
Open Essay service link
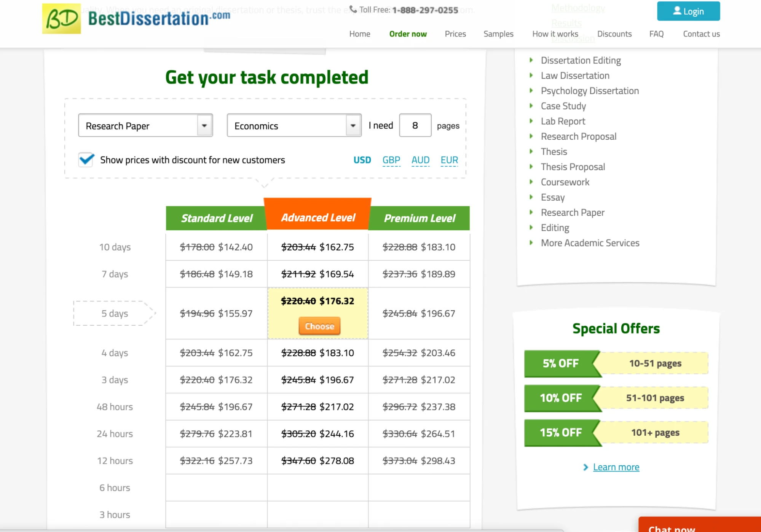(552, 198)
